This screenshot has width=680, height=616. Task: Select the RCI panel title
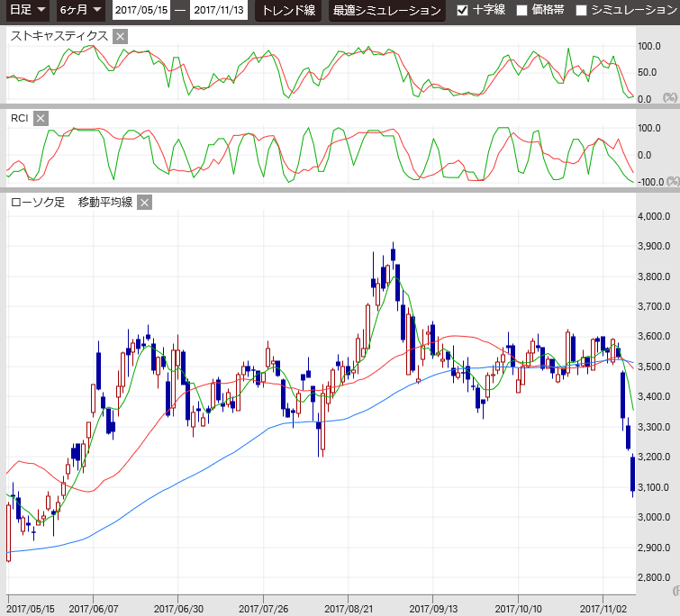[19, 118]
